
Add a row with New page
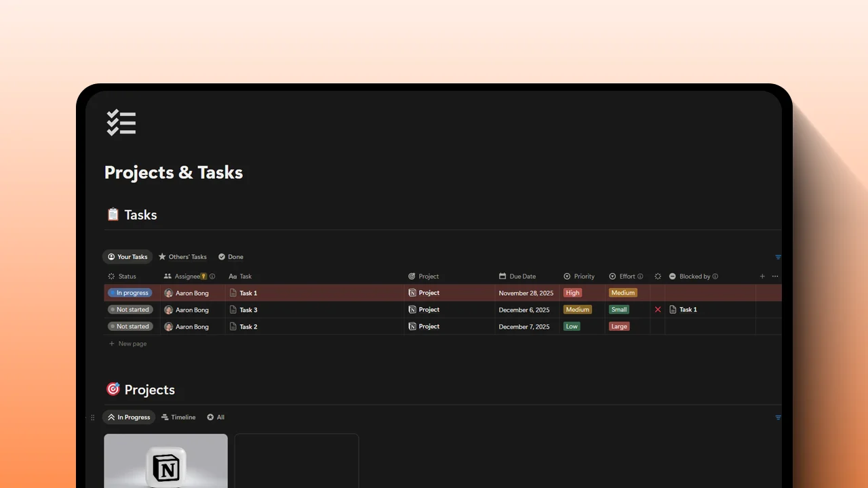click(127, 344)
